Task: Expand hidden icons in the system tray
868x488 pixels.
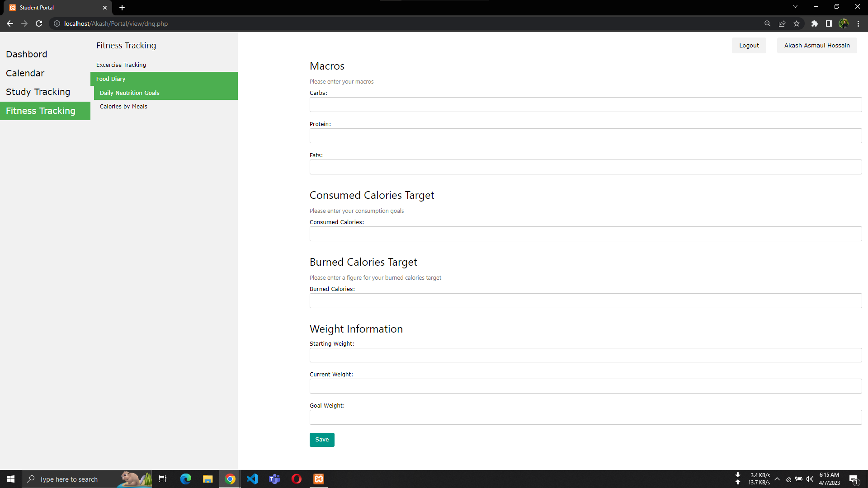Action: (777, 479)
